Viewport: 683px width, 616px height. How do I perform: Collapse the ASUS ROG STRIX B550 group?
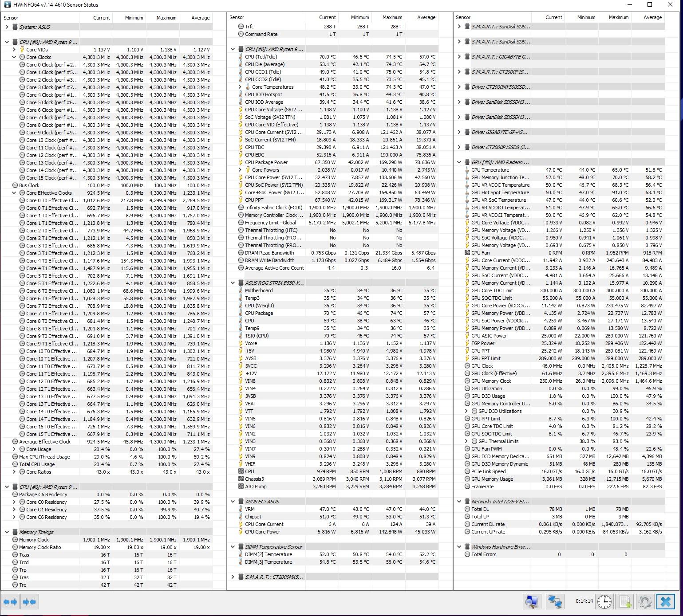pos(233,283)
